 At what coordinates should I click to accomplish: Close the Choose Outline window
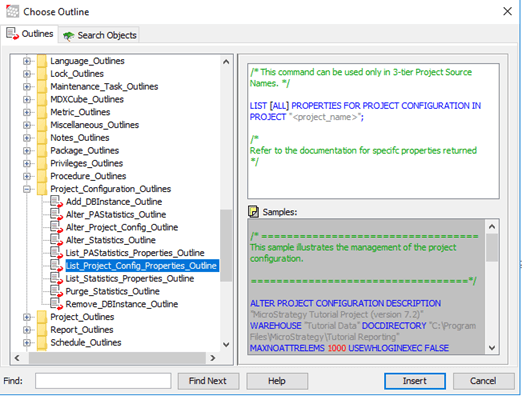[x=507, y=11]
